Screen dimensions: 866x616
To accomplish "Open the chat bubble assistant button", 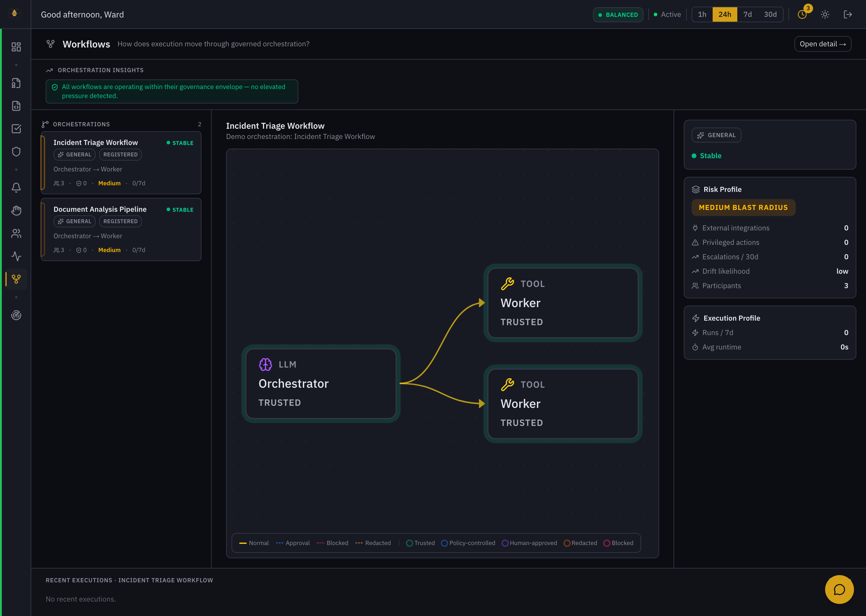I will (839, 590).
